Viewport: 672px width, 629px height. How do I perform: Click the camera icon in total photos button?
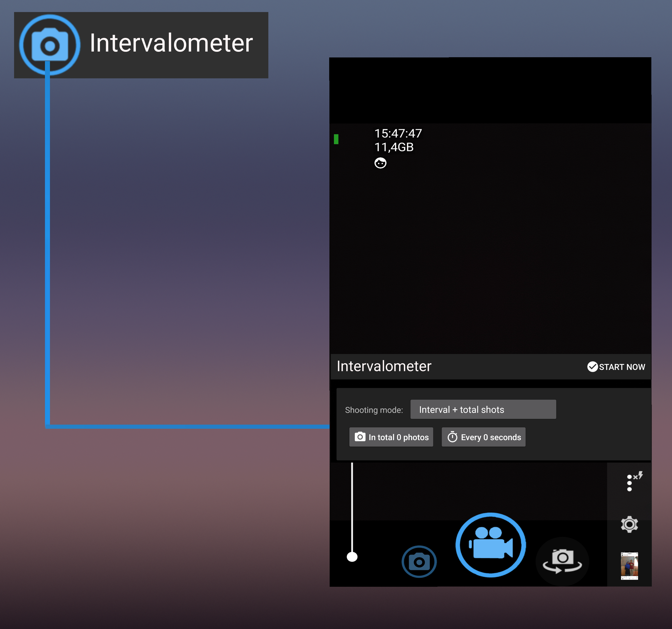(x=360, y=437)
